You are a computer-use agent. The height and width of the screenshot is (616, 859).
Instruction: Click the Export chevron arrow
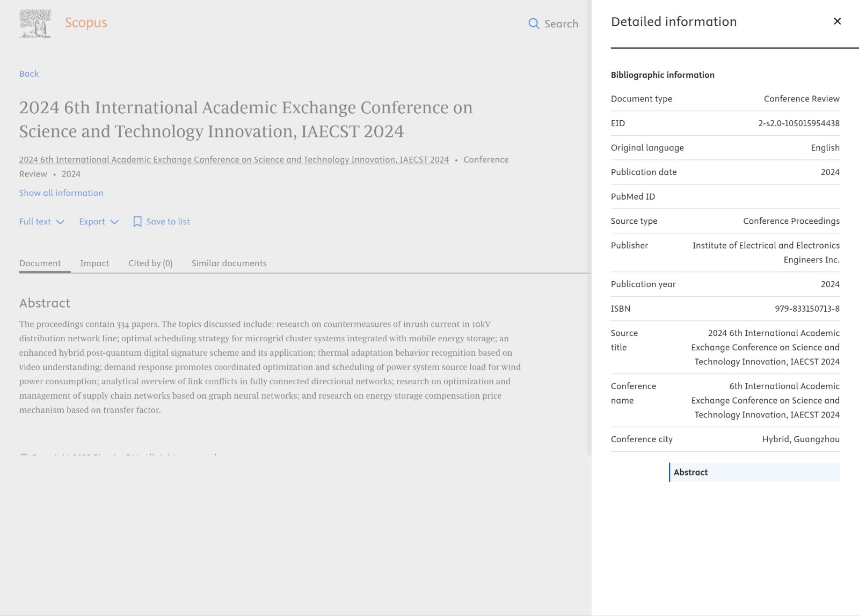point(114,222)
